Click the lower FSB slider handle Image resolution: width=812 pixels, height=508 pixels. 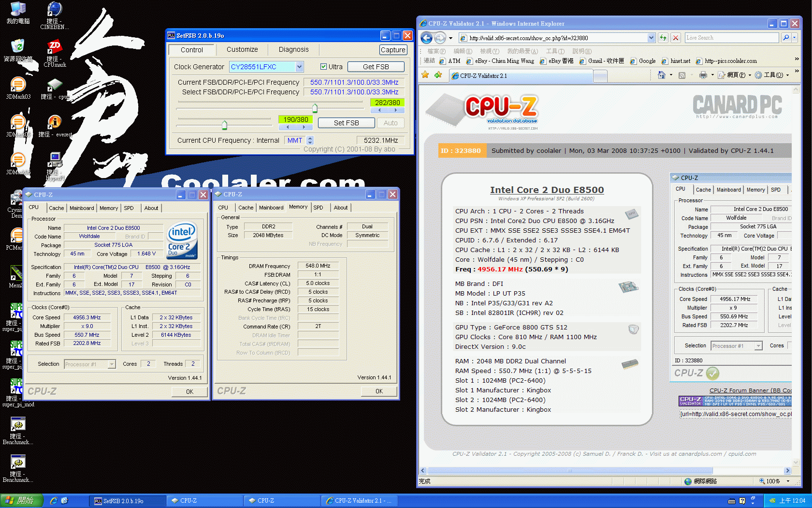(224, 125)
